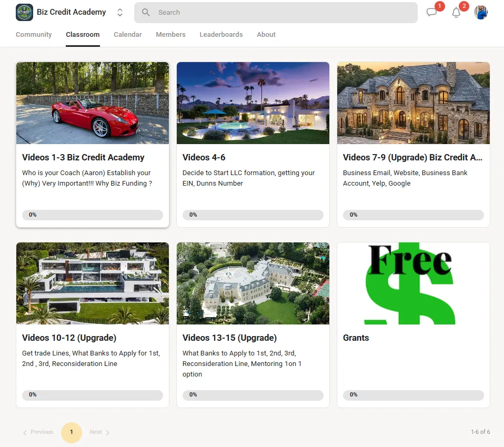Select the Classroom tab

(83, 34)
